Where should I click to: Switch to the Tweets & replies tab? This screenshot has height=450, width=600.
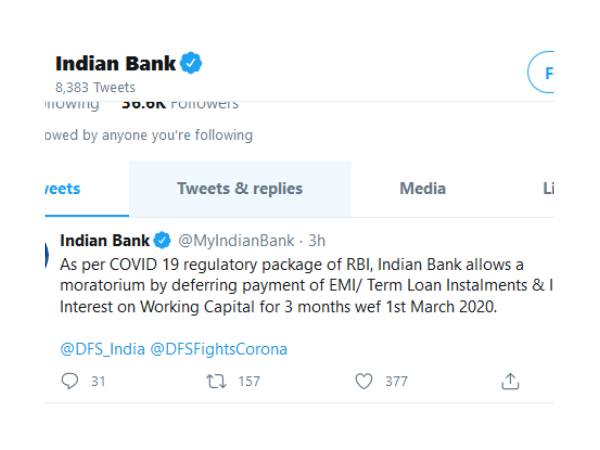(240, 188)
